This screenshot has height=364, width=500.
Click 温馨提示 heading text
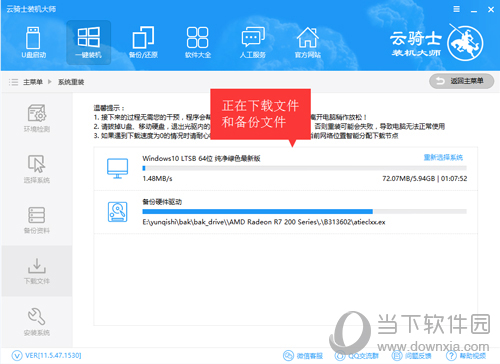click(x=109, y=108)
